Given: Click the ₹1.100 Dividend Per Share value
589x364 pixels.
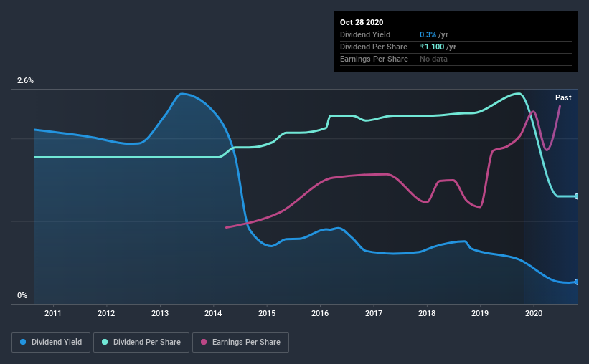Looking at the screenshot, I should point(432,47).
